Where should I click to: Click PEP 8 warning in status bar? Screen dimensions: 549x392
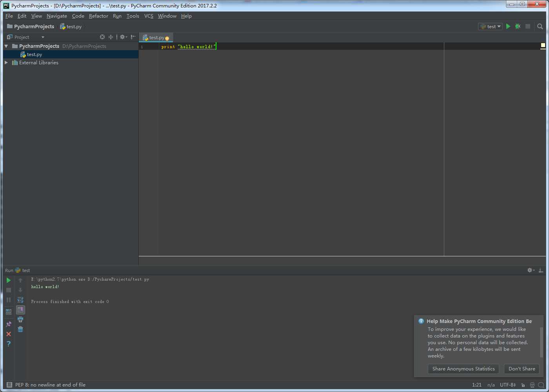[50, 385]
